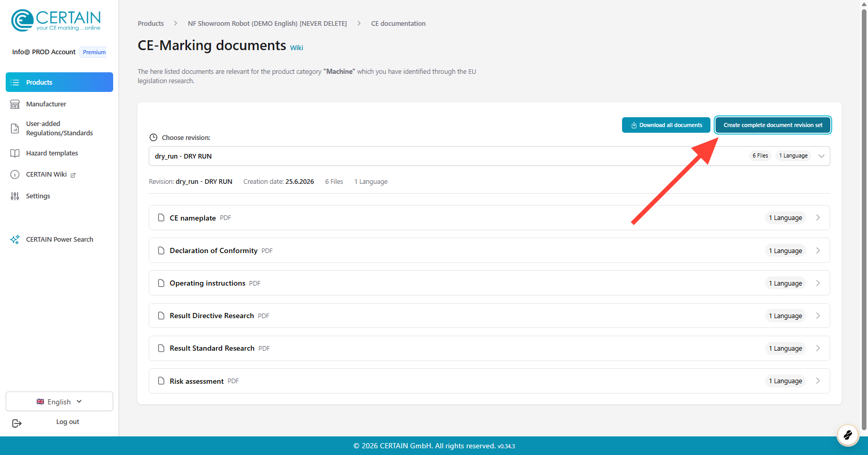Click the Result Directive Research file icon
This screenshot has width=868, height=455.
161,316
